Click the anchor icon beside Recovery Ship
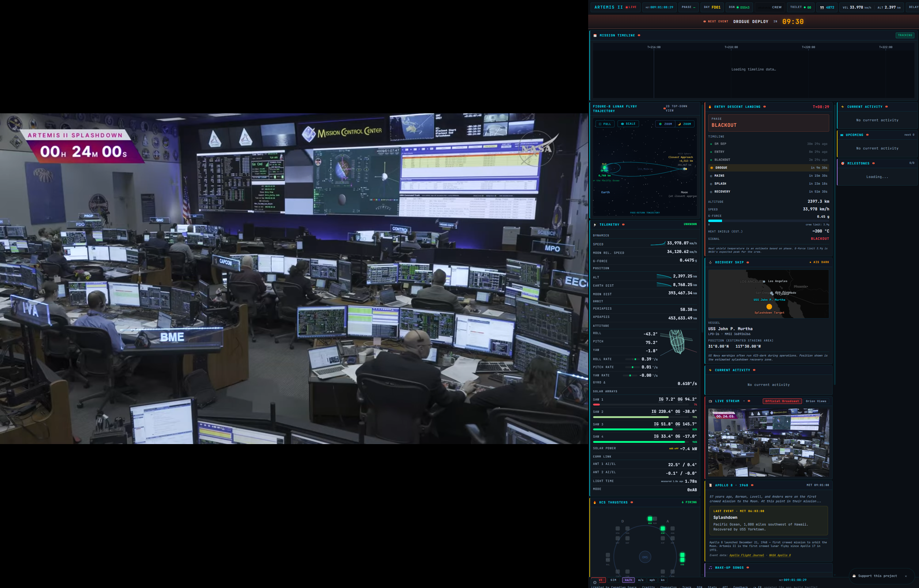Image resolution: width=919 pixels, height=588 pixels. 710,262
